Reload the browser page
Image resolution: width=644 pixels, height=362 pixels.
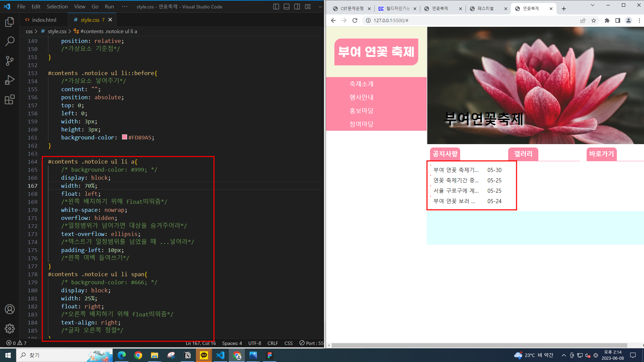click(355, 20)
